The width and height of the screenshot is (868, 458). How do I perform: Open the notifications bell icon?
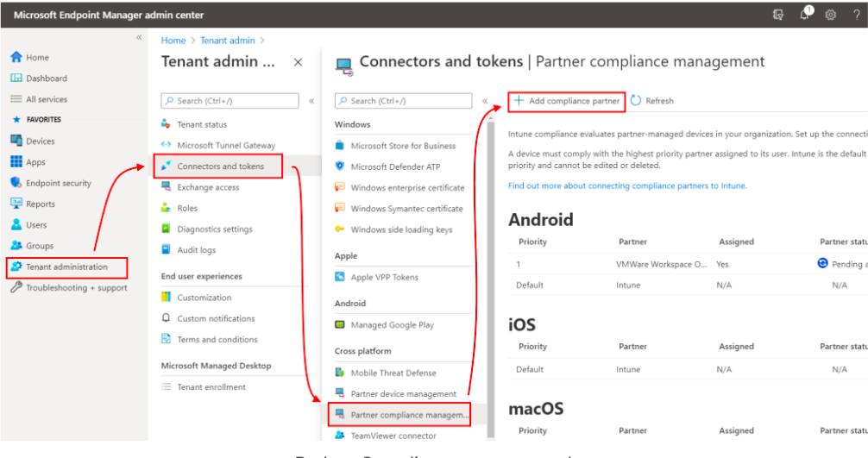click(805, 14)
